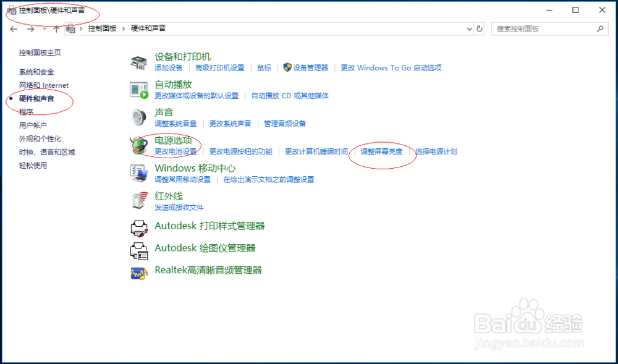Viewport: 618px width, 364px height.
Task: Open Windows 移动中心 via its icon
Action: point(140,173)
